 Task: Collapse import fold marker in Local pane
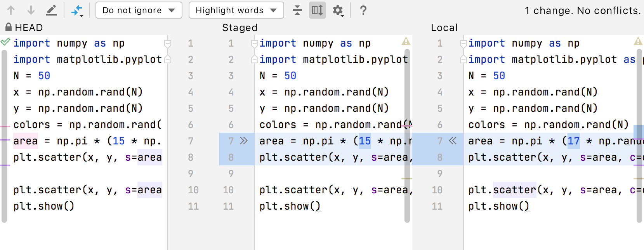click(x=463, y=43)
